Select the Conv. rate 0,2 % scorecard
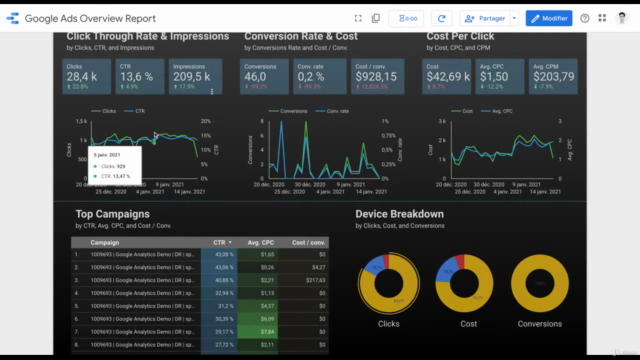This screenshot has height=360, width=640. 320,76
